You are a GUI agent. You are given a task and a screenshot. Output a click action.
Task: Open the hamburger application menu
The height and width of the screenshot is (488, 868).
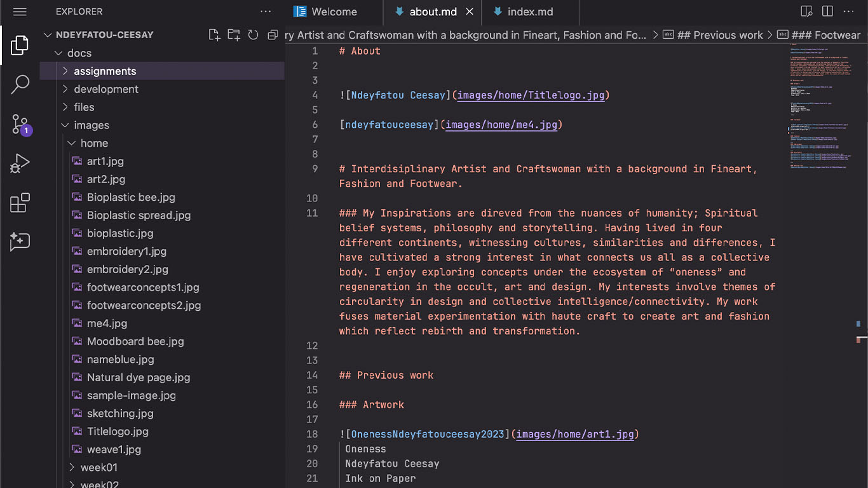[20, 11]
